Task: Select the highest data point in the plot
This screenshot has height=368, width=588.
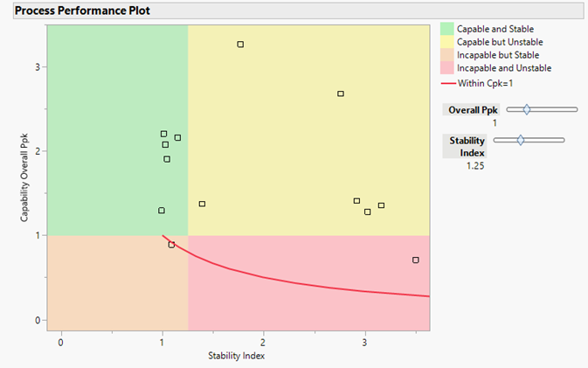Action: pos(240,45)
